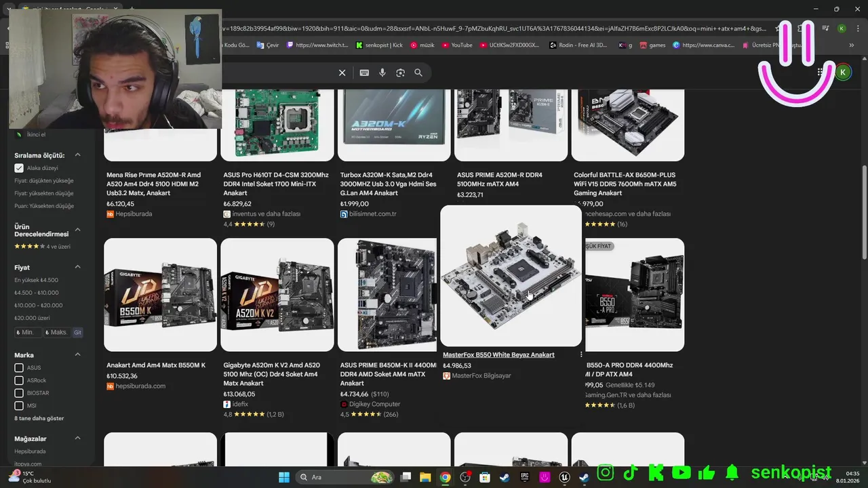Open File Explorer from the taskbar

click(425, 477)
